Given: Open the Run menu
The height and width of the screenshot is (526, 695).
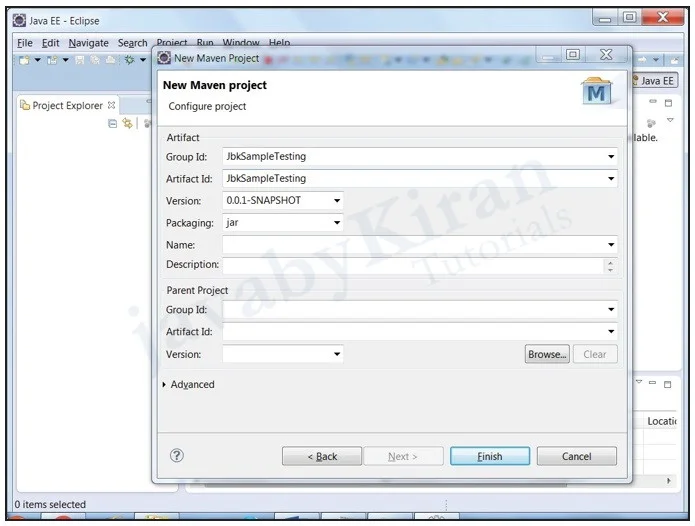Looking at the screenshot, I should (205, 43).
